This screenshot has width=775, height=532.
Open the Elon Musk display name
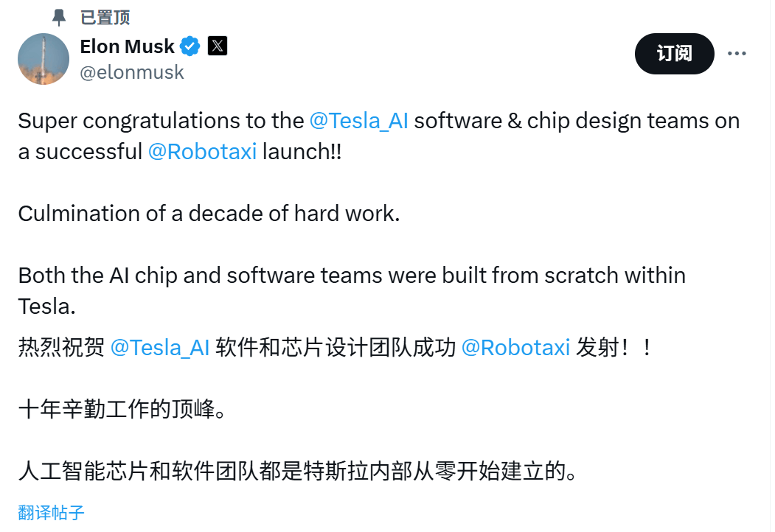click(x=127, y=46)
